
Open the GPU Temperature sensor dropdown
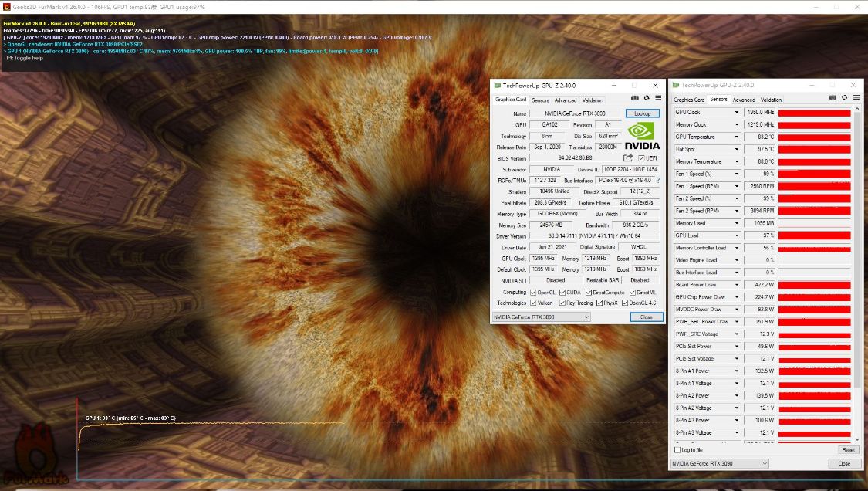pos(736,137)
